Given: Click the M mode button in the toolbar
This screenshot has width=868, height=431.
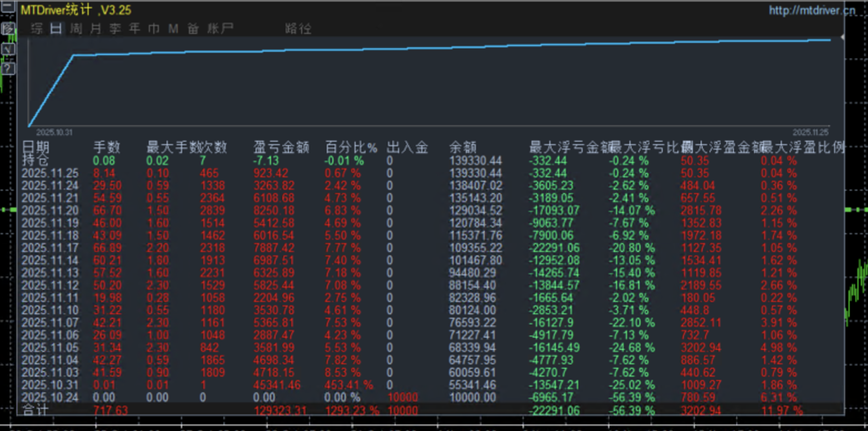Looking at the screenshot, I should [173, 28].
